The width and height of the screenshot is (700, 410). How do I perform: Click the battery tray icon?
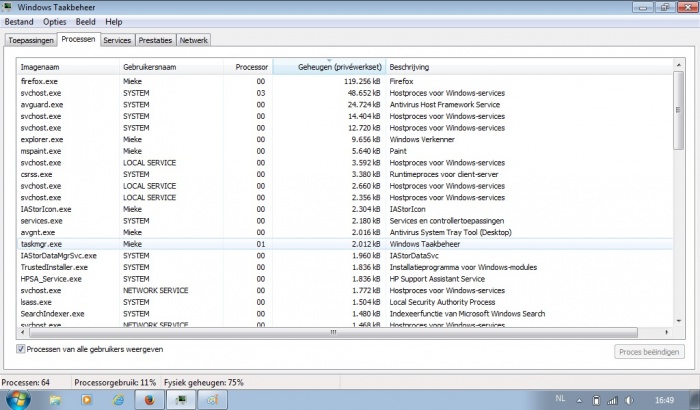[x=596, y=400]
